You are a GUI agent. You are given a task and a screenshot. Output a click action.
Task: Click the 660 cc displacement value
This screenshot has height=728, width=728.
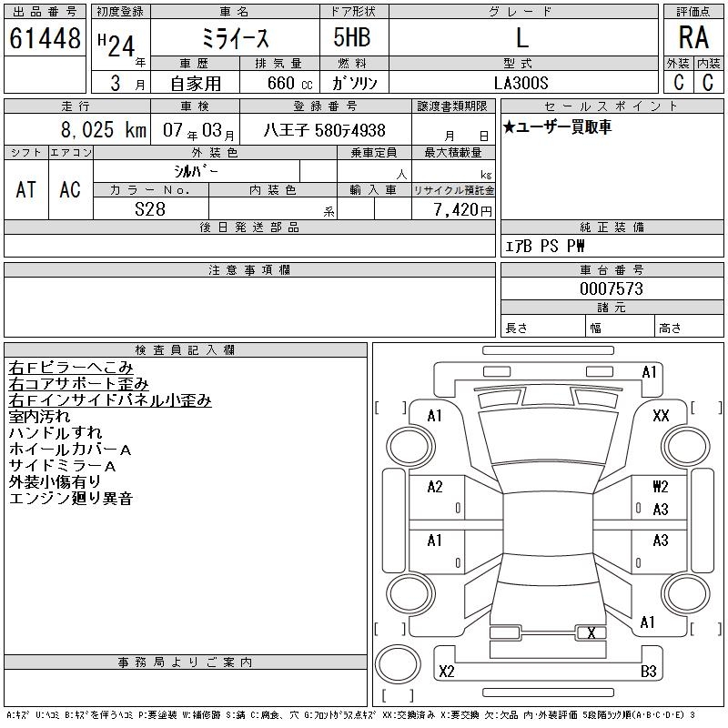290,84
